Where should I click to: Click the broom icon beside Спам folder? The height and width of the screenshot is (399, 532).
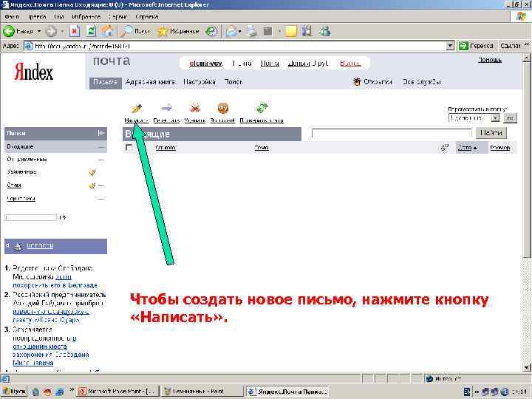[x=92, y=185]
